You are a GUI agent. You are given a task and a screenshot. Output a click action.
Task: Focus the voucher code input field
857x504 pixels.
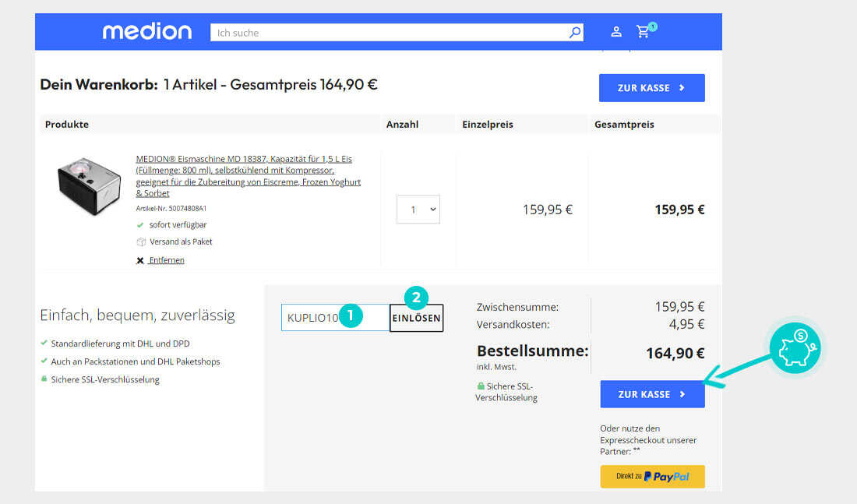pos(335,318)
